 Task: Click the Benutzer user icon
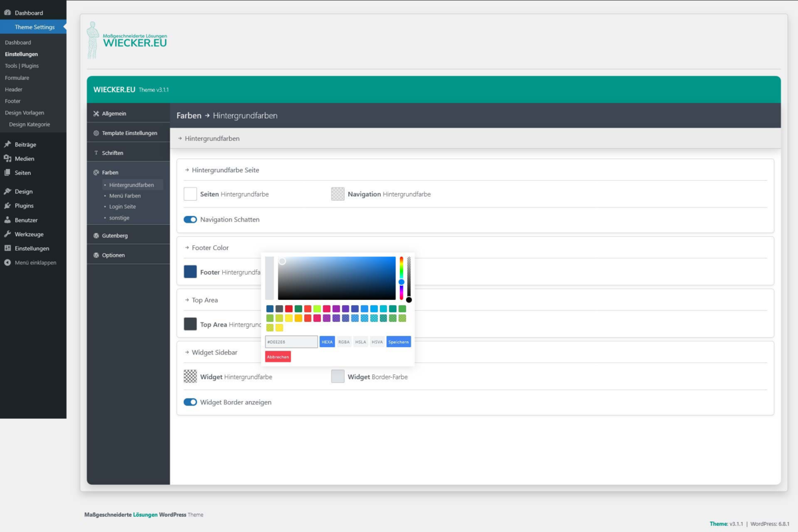click(7, 219)
